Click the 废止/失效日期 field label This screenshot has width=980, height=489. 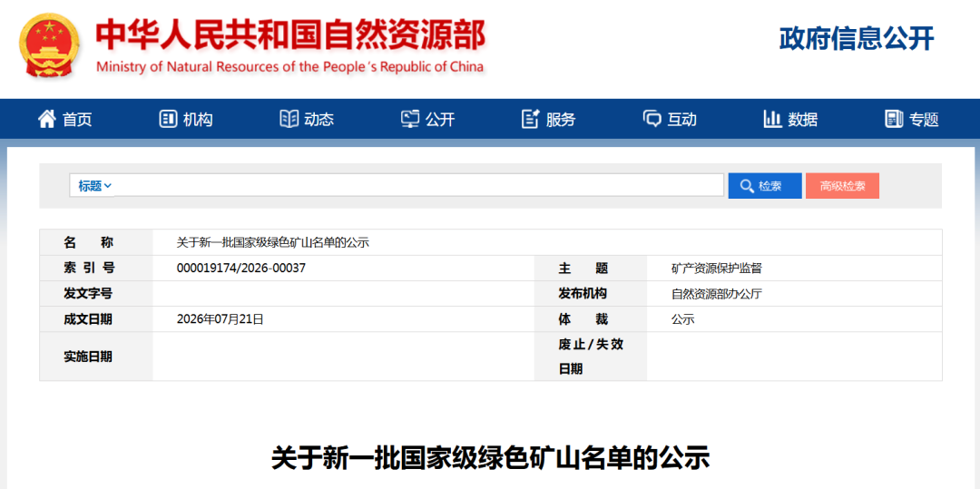tap(591, 357)
